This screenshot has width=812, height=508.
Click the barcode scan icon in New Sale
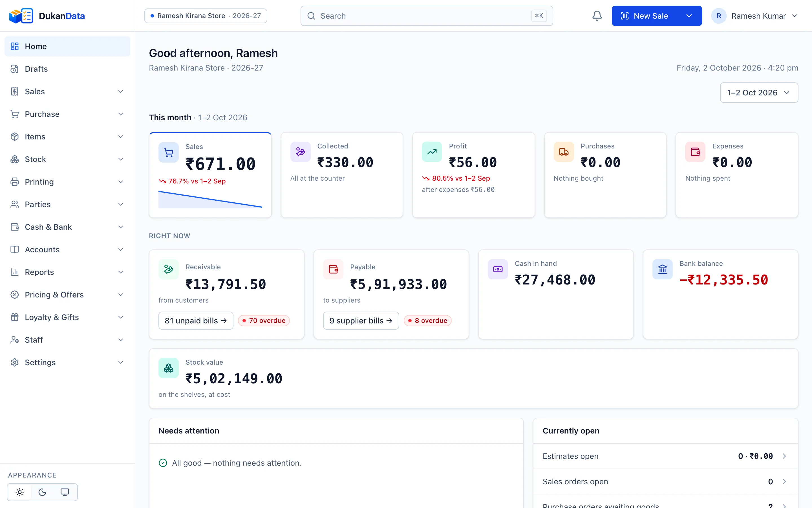pos(625,16)
